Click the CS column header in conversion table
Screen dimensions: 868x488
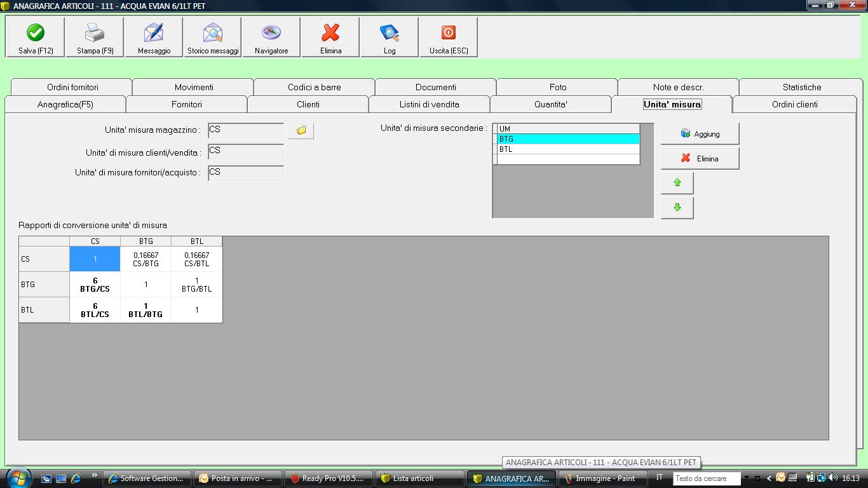click(x=95, y=241)
